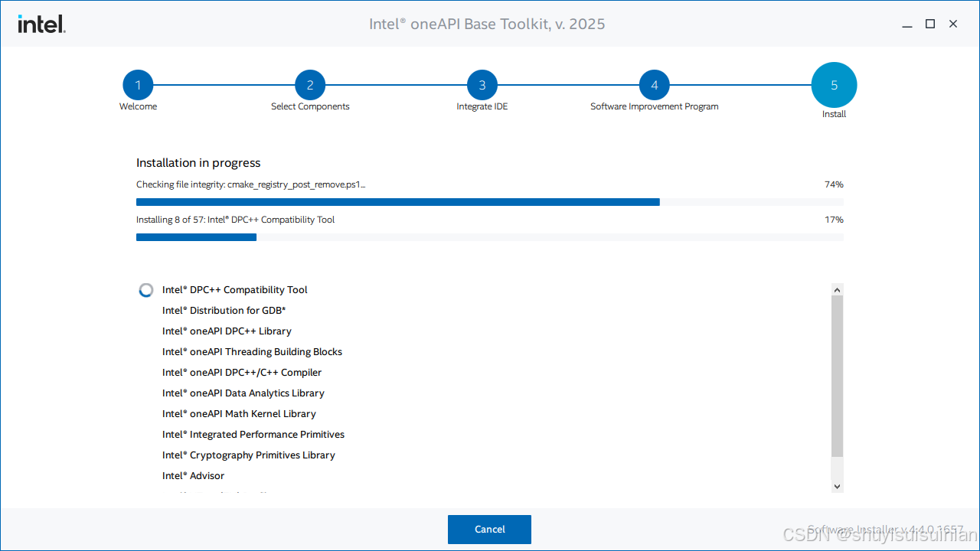This screenshot has height=551, width=980.
Task: Click the file integrity progress bar
Action: (x=490, y=202)
